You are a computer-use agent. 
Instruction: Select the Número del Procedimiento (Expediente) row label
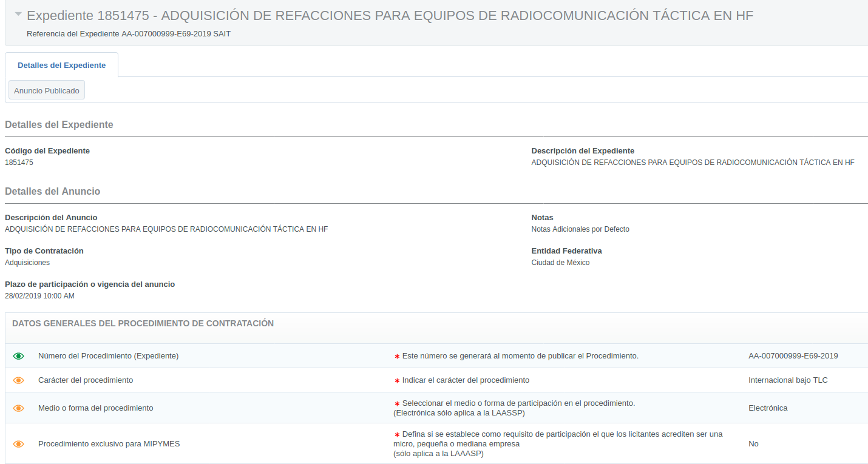(x=108, y=356)
